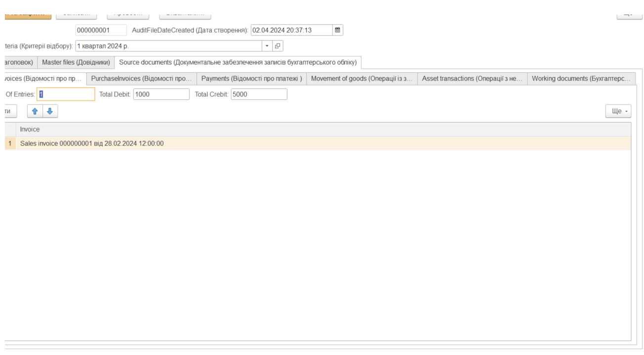
Task: Open the calendar picker for creation date
Action: pos(337,30)
